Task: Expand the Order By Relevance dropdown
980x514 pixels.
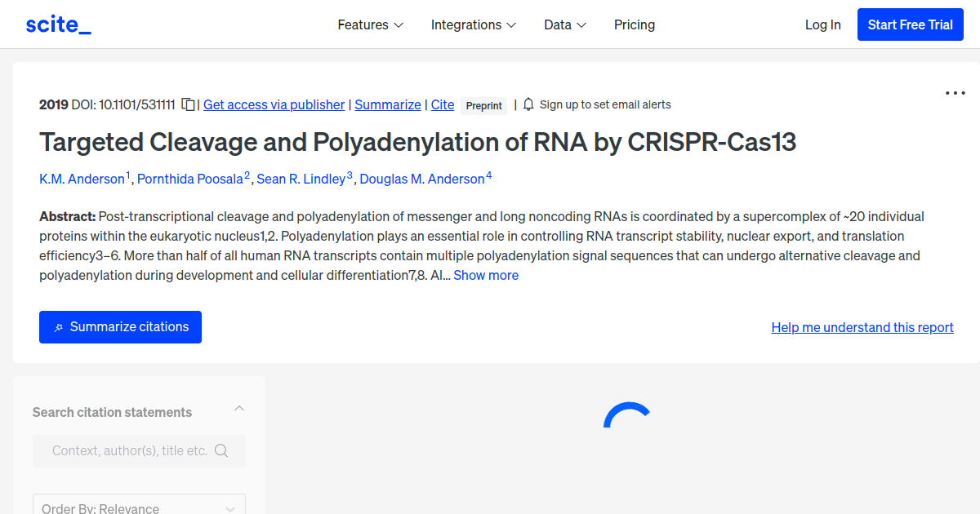Action: [139, 506]
